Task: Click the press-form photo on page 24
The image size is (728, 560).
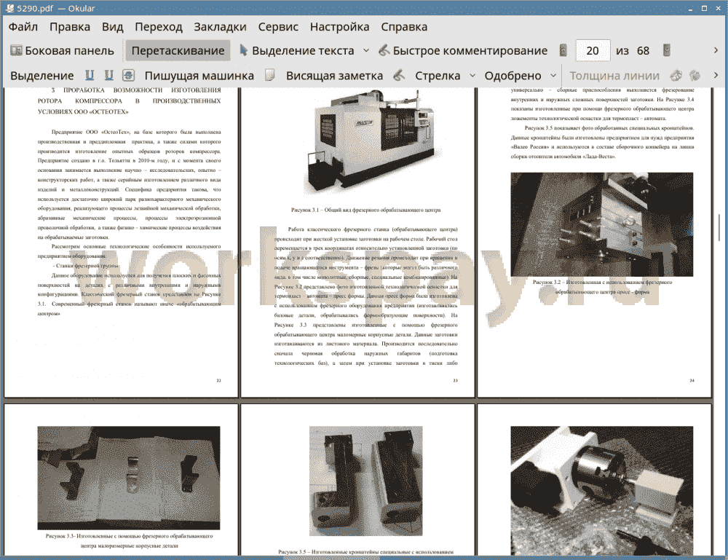Action: [x=602, y=224]
